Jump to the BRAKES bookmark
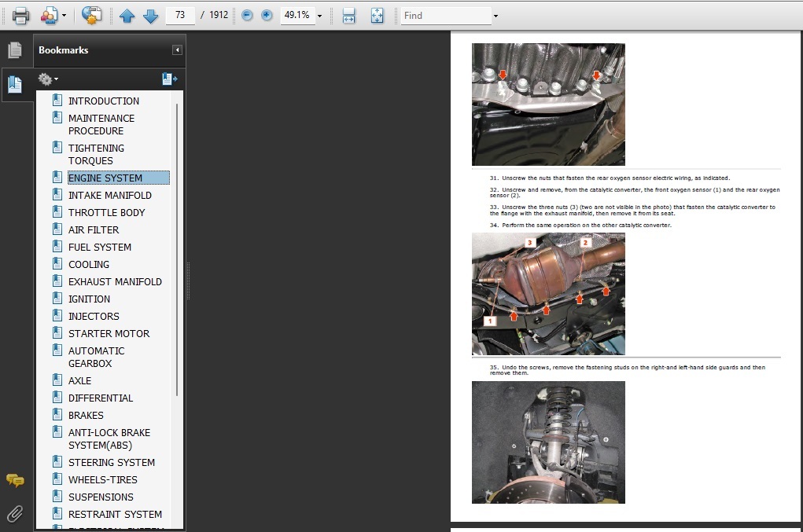 point(86,415)
